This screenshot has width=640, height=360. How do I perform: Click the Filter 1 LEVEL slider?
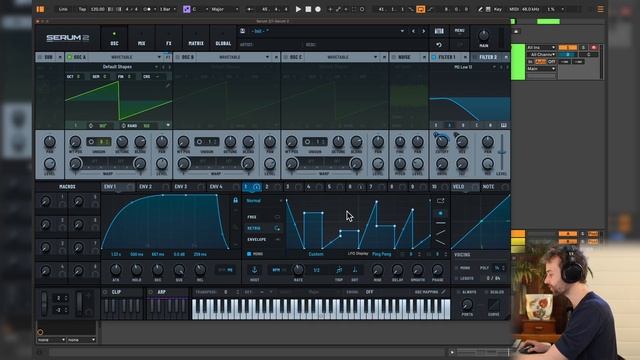coord(502,152)
